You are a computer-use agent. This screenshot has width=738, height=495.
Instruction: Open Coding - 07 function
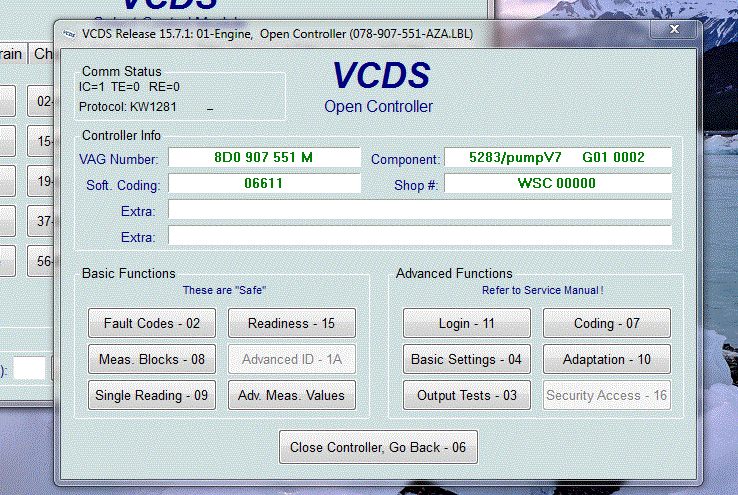[607, 323]
